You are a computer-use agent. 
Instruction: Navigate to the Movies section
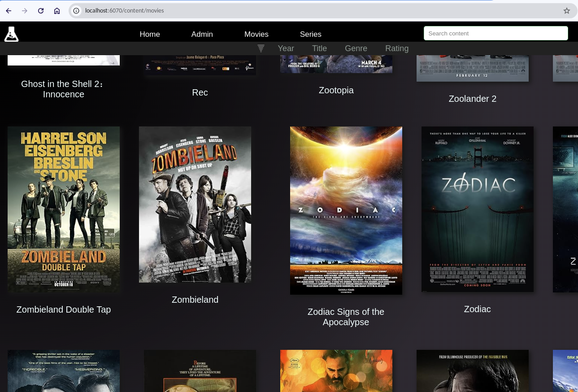pyautogui.click(x=256, y=35)
